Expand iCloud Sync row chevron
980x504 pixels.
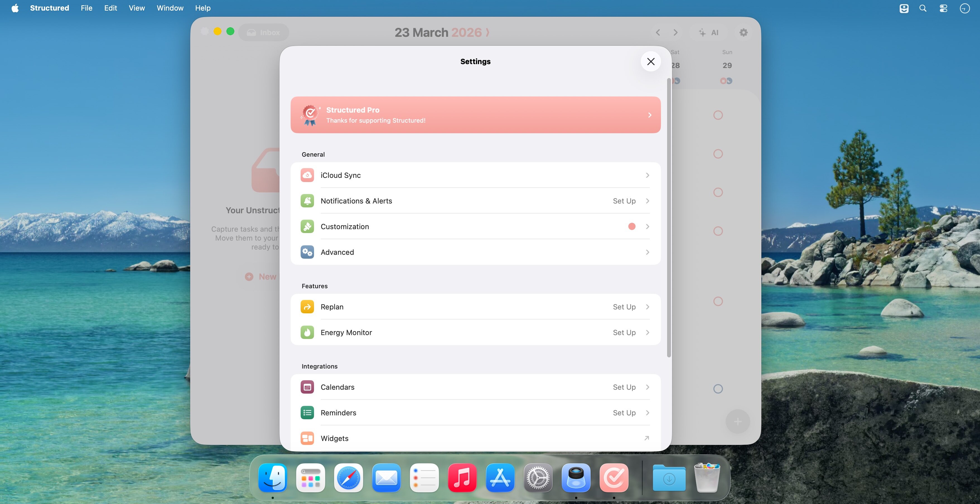[647, 175]
